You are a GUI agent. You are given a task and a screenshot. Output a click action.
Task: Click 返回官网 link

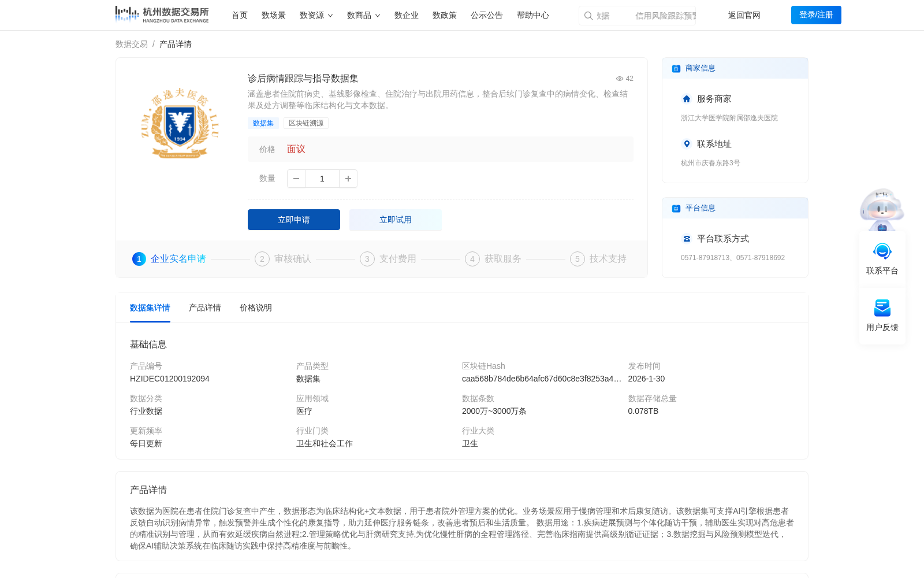click(x=744, y=16)
